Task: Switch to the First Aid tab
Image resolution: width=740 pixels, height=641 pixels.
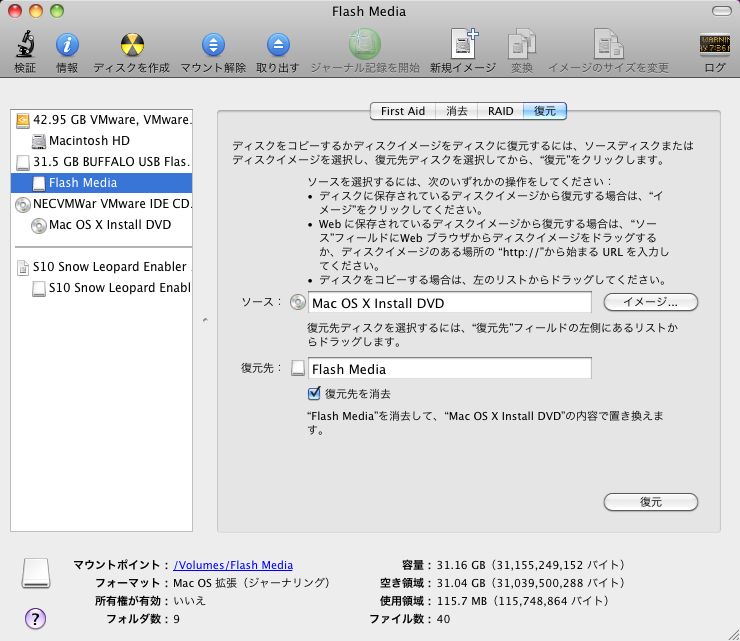Action: 403,111
